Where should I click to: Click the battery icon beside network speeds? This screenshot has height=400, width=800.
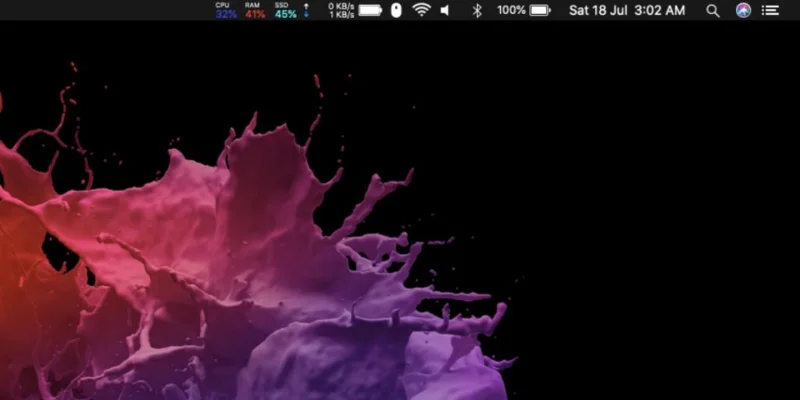pos(370,10)
